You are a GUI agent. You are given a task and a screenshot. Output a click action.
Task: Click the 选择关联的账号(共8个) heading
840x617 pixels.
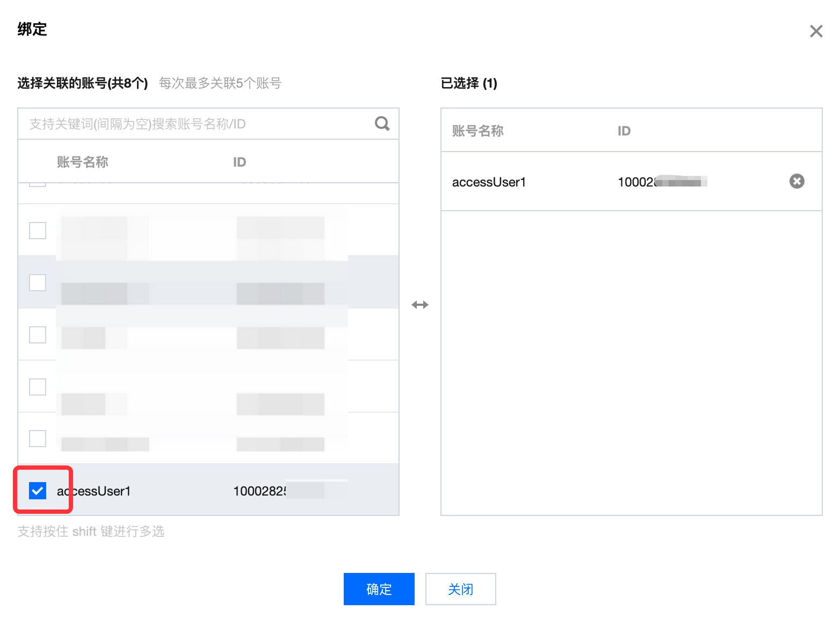tap(83, 83)
